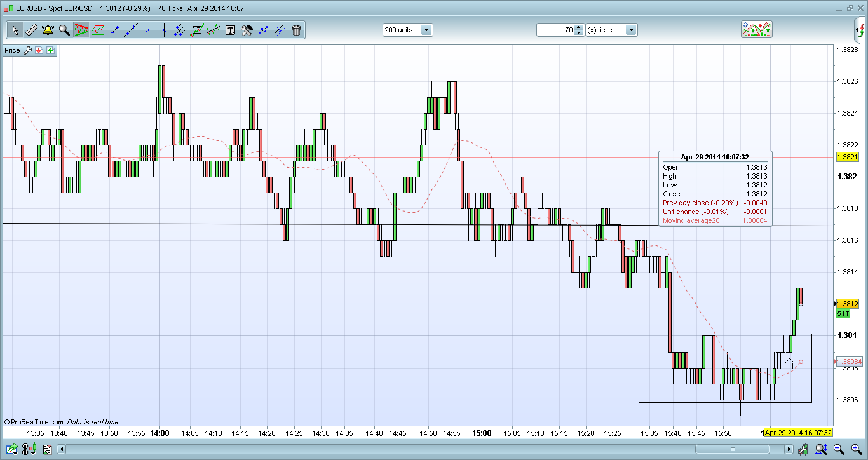Open the hammer and wrench settings tool
The height and width of the screenshot is (460, 868).
pos(247,30)
